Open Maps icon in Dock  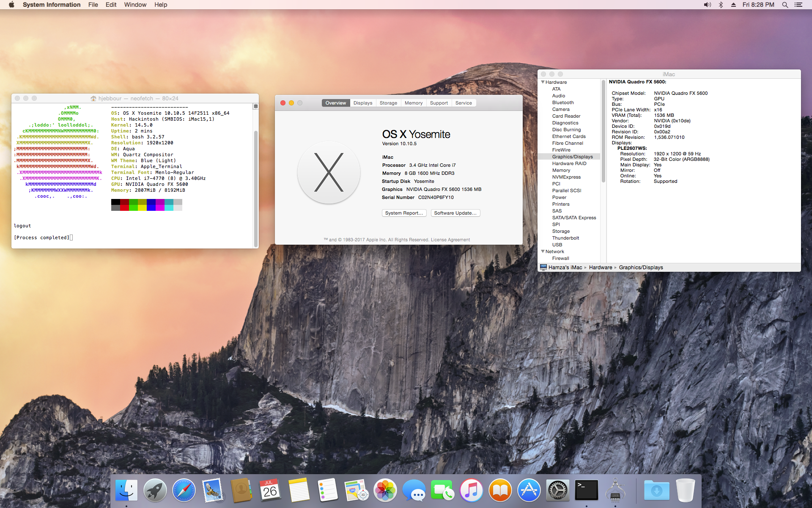(357, 491)
